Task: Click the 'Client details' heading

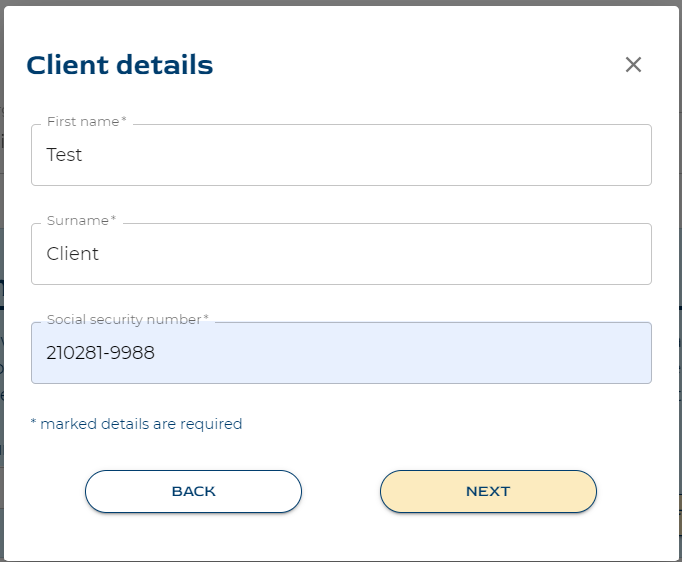Action: coord(120,65)
